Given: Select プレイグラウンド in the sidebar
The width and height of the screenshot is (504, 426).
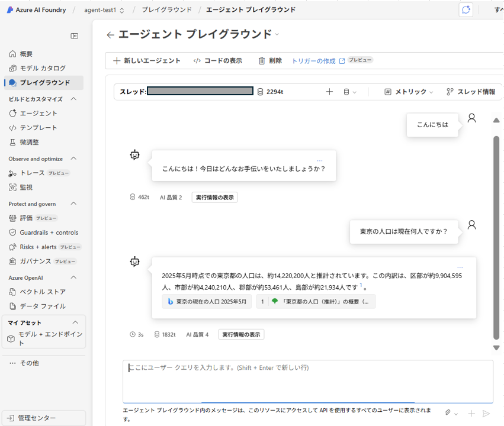Looking at the screenshot, I should click(x=43, y=82).
